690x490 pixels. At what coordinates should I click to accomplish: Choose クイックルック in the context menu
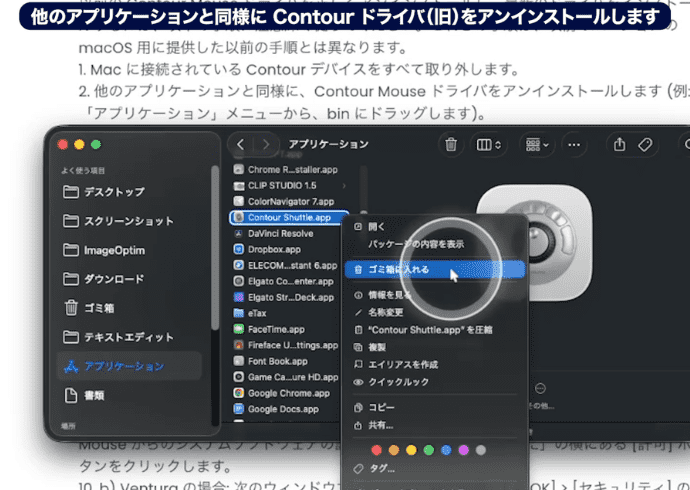pyautogui.click(x=396, y=382)
